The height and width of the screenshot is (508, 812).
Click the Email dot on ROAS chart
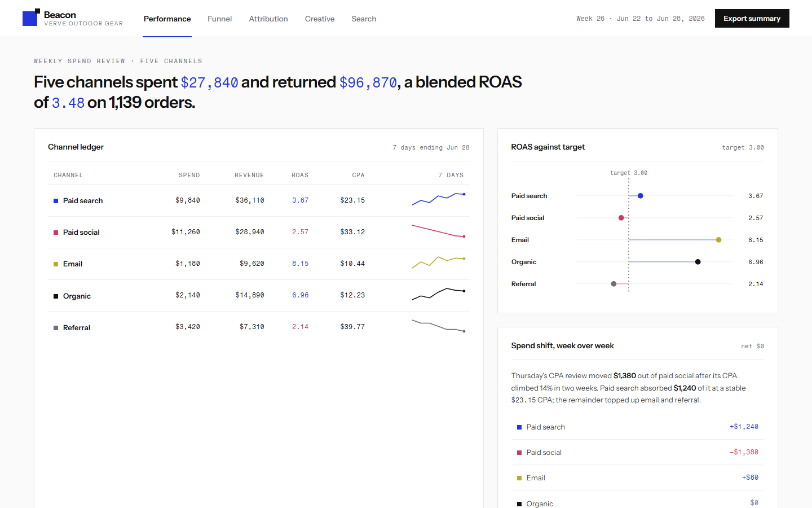coord(718,240)
